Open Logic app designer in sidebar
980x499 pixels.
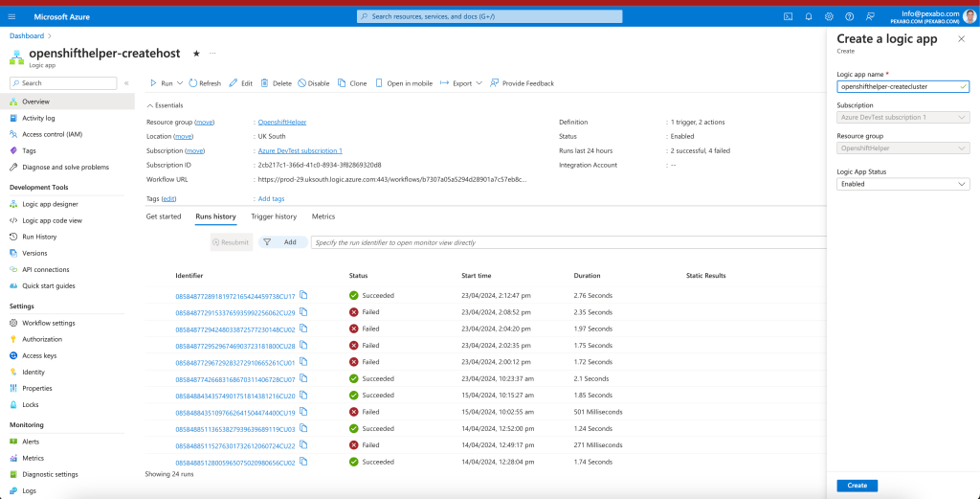click(x=50, y=204)
